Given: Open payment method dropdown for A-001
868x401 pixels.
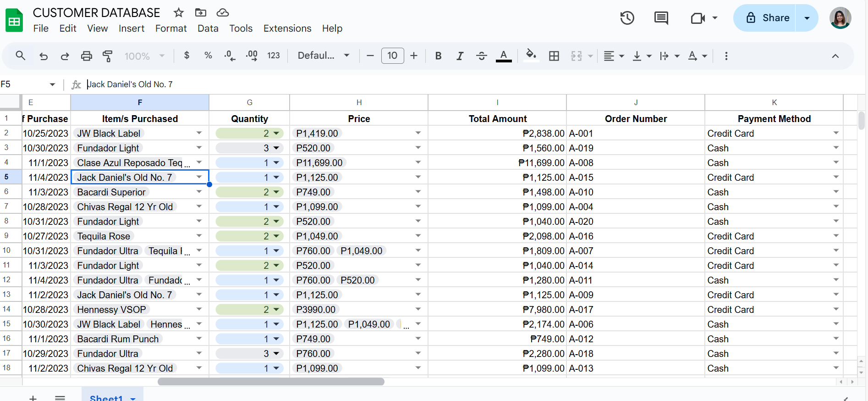Looking at the screenshot, I should pyautogui.click(x=836, y=133).
